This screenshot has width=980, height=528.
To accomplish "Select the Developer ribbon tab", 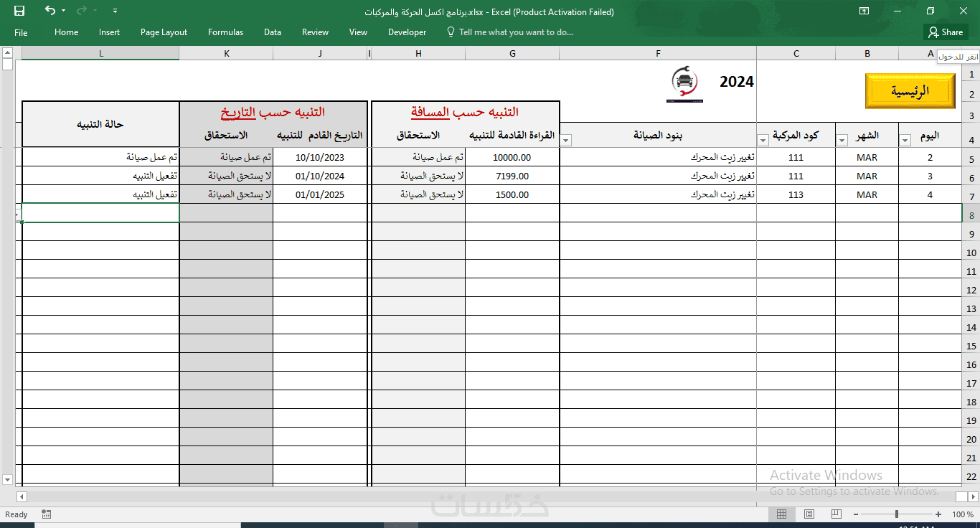I will pyautogui.click(x=407, y=32).
